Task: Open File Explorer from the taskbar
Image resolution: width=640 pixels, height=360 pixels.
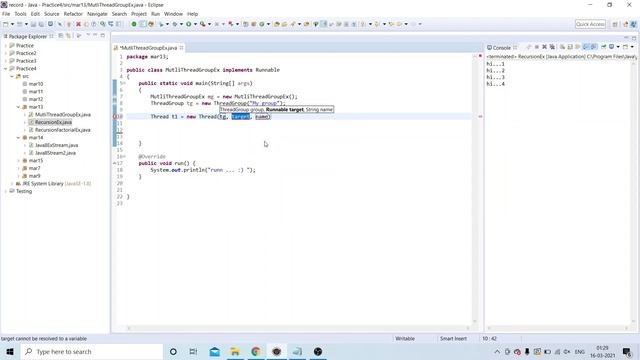Action: [235, 351]
